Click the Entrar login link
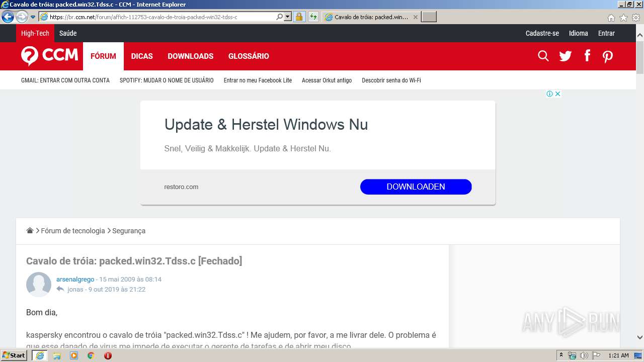The image size is (644, 362). 606,33
